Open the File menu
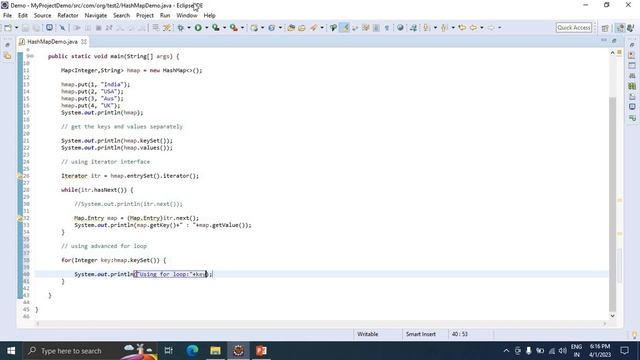Image resolution: width=640 pixels, height=360 pixels. tap(7, 16)
